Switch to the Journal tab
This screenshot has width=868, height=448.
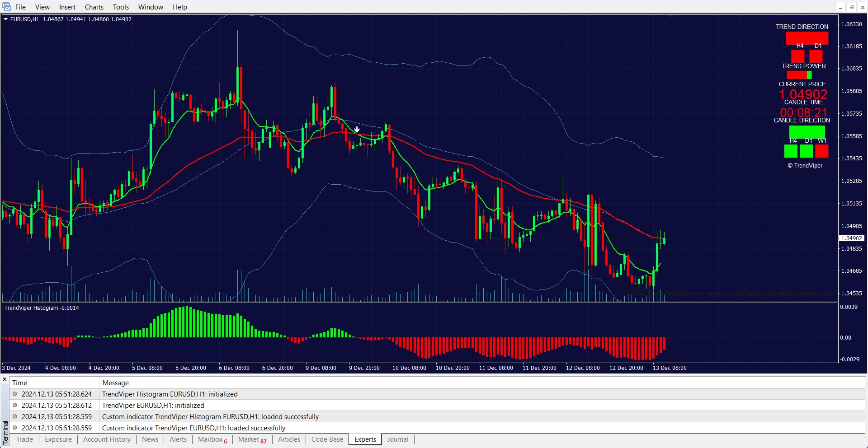397,439
